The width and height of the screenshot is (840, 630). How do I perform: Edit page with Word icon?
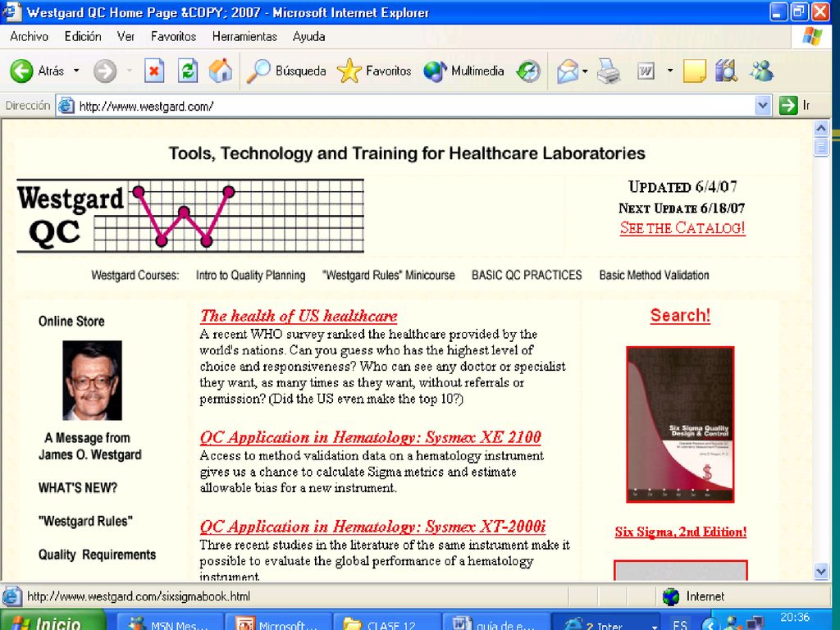pos(646,71)
